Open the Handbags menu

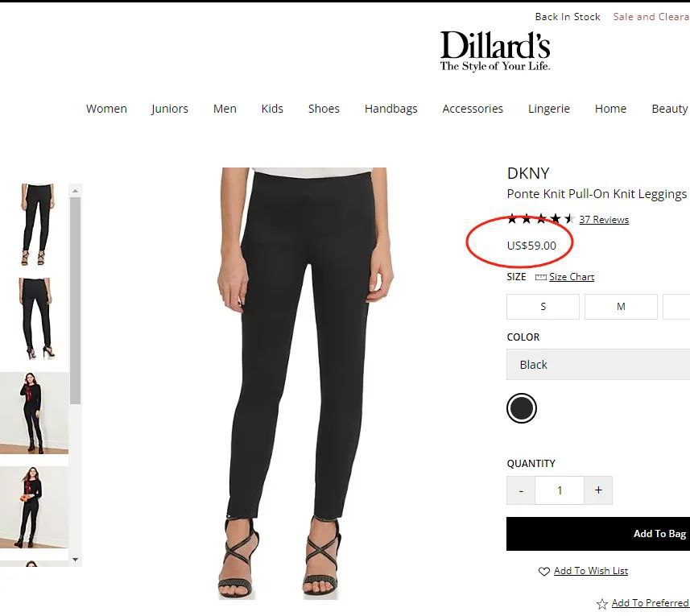[390, 109]
